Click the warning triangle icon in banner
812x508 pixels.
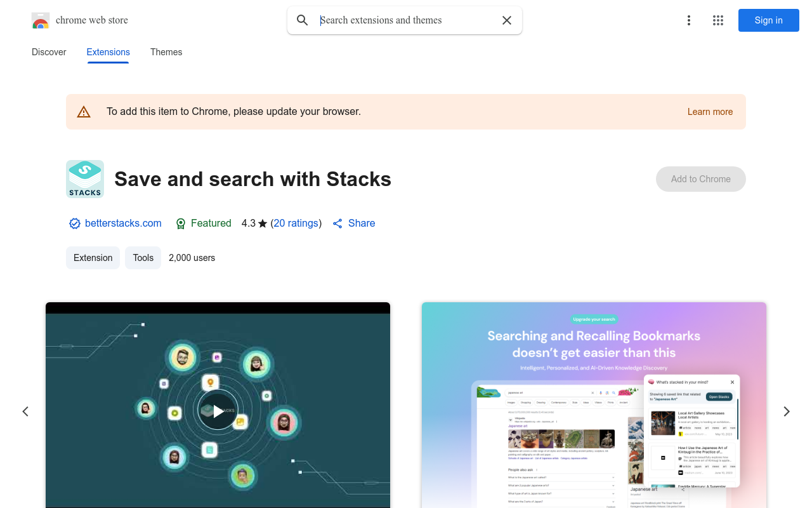click(84, 112)
